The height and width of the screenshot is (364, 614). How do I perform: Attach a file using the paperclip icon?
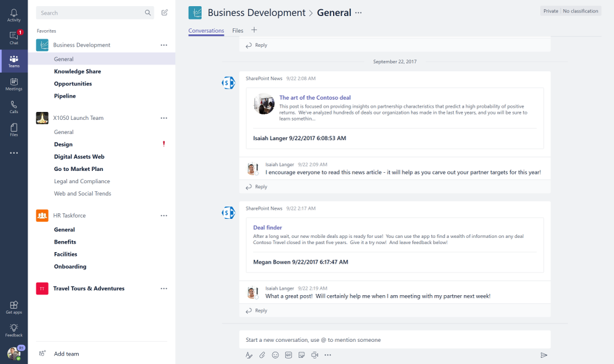click(x=262, y=355)
